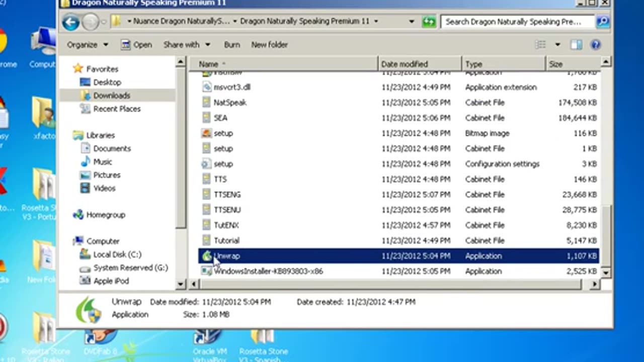The height and width of the screenshot is (362, 644).
Task: Click navigation pane scroll up arrow
Action: coord(181,62)
